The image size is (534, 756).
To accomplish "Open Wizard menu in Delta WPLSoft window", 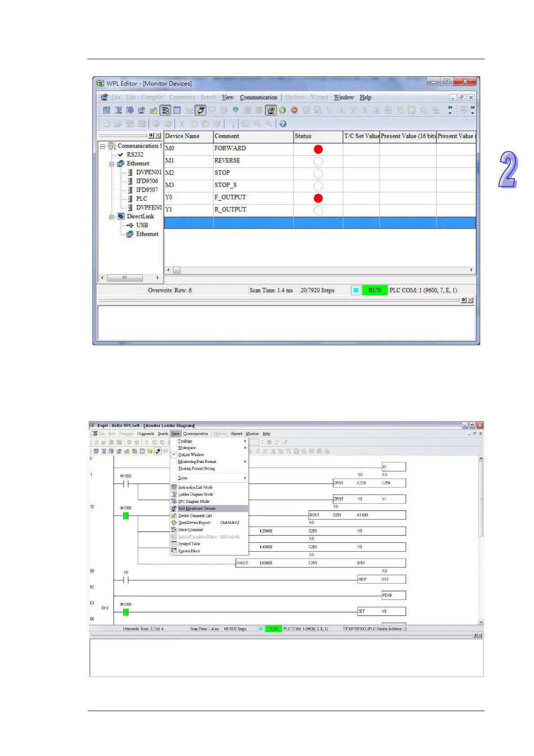I will tap(236, 434).
